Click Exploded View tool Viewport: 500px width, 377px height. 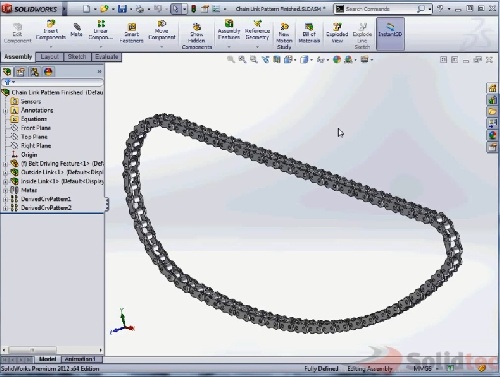click(337, 33)
